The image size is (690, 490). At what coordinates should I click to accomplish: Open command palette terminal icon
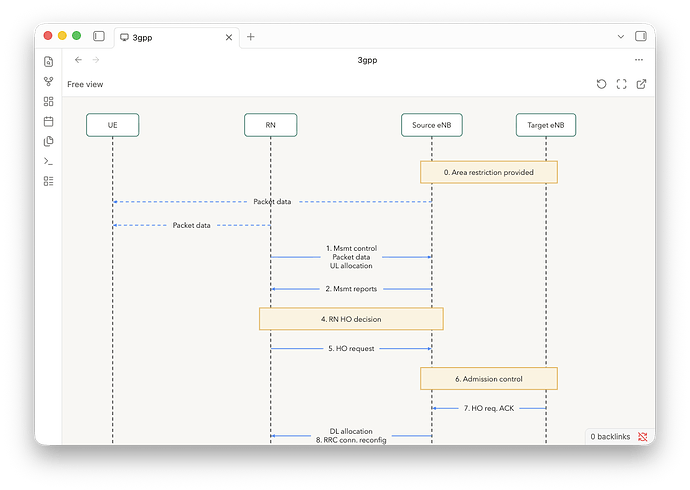(x=49, y=161)
